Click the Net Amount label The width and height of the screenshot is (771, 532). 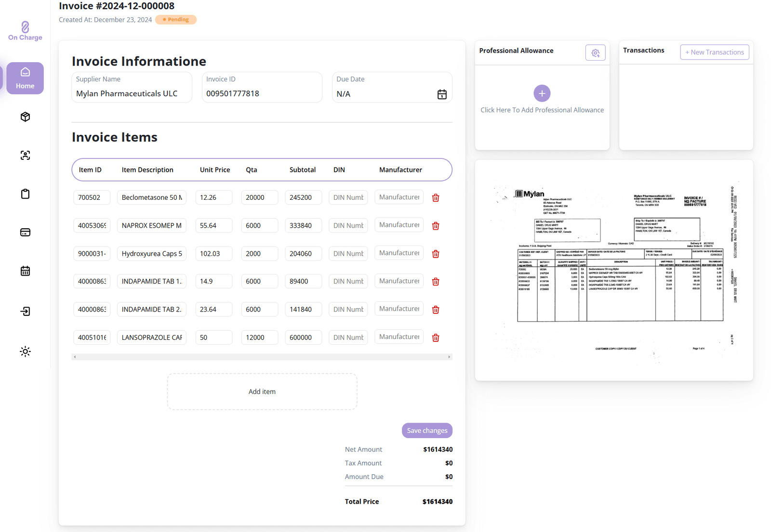363,449
